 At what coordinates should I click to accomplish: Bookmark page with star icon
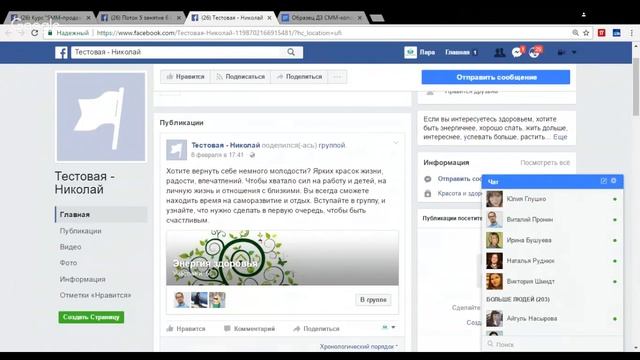(x=586, y=33)
